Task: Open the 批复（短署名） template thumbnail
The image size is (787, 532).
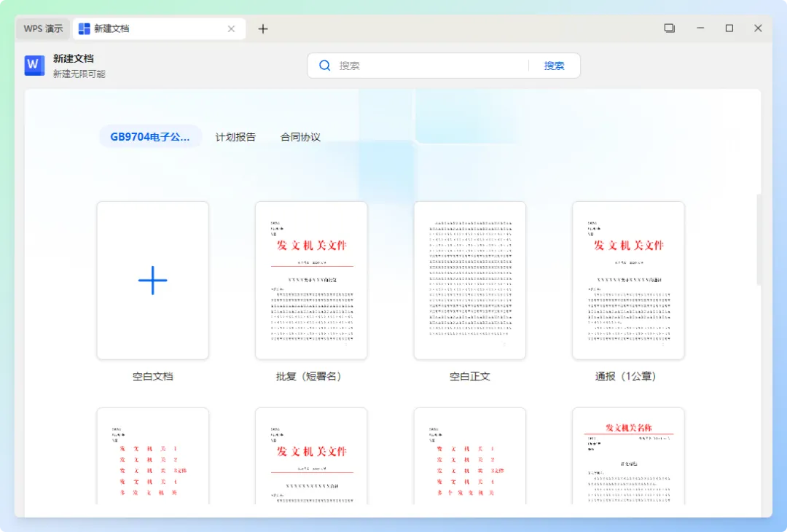Action: [x=311, y=280]
